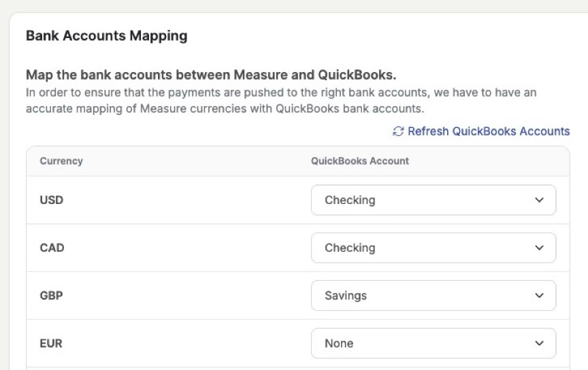Click the chevron arrow in the USD row
This screenshot has height=370, width=588.
[540, 200]
